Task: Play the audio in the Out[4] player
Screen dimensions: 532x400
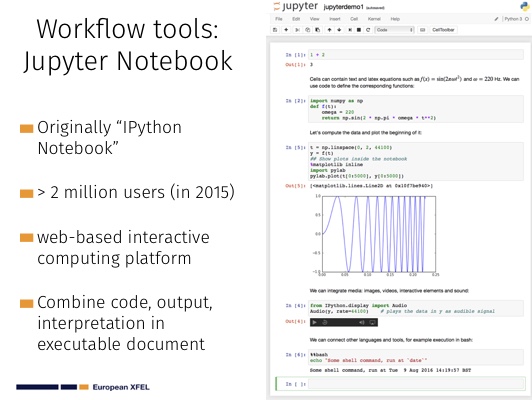Action: click(315, 322)
